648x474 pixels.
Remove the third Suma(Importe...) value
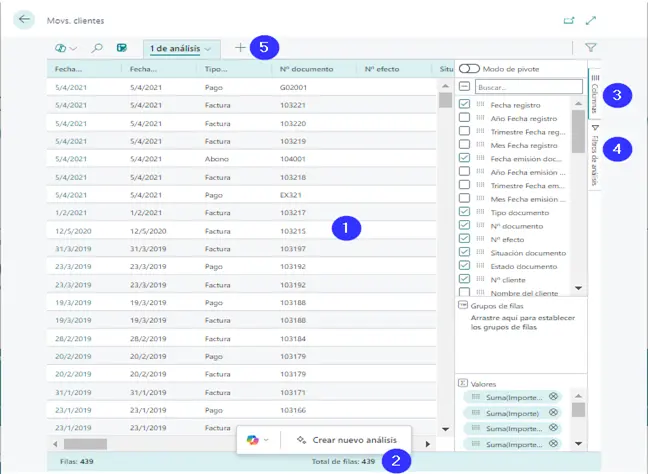coord(553,428)
